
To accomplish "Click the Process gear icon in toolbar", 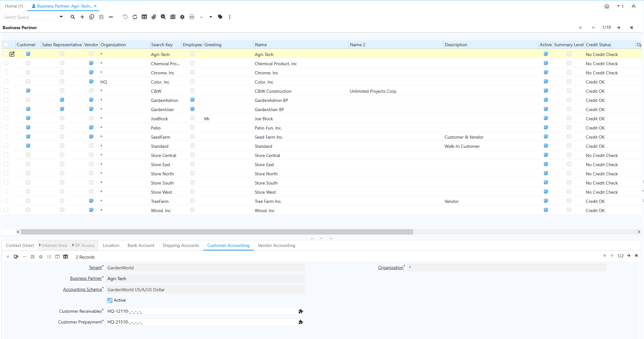I will point(182,17).
